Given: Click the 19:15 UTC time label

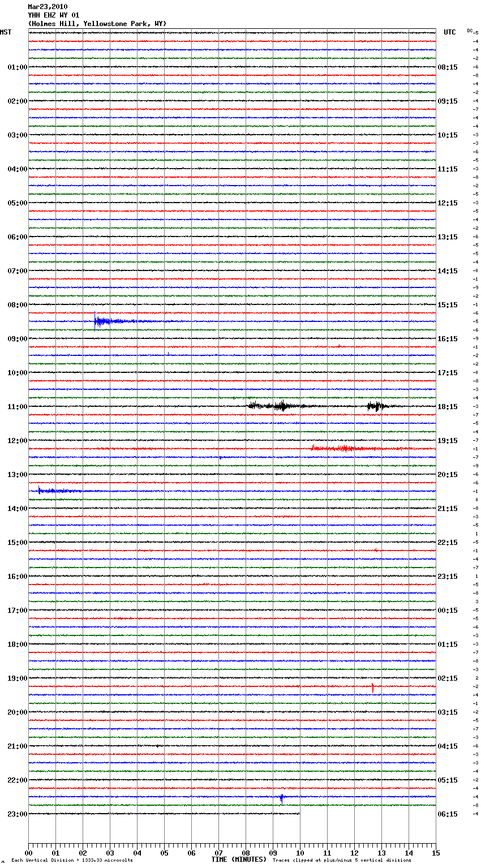Looking at the screenshot, I should click(448, 441).
